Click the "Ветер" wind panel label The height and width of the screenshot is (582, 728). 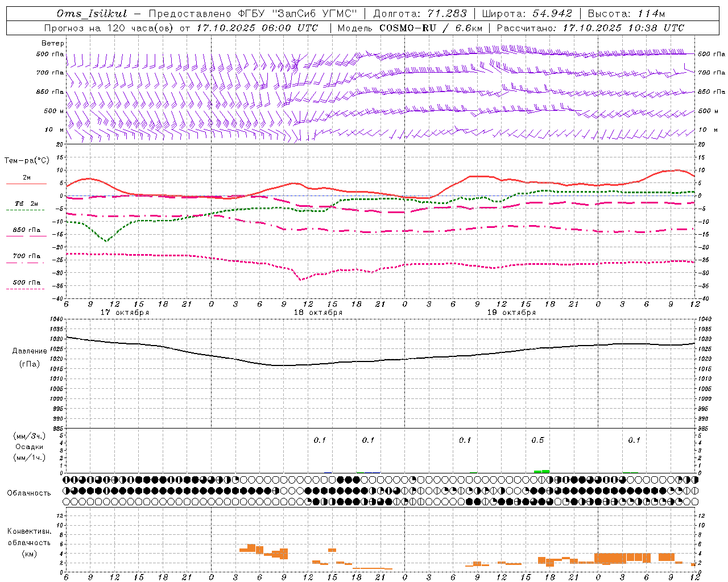[x=53, y=43]
